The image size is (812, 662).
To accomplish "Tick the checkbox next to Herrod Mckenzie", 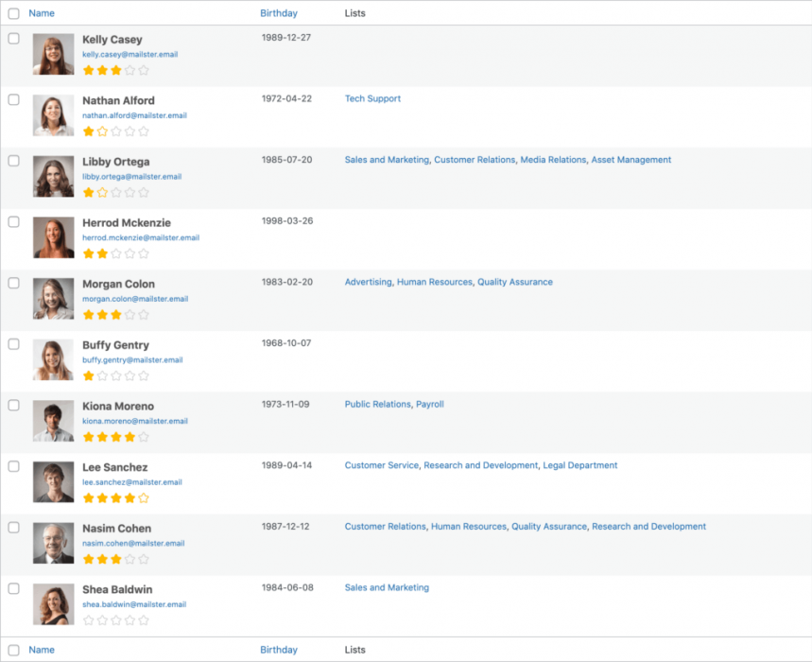I will pyautogui.click(x=14, y=221).
